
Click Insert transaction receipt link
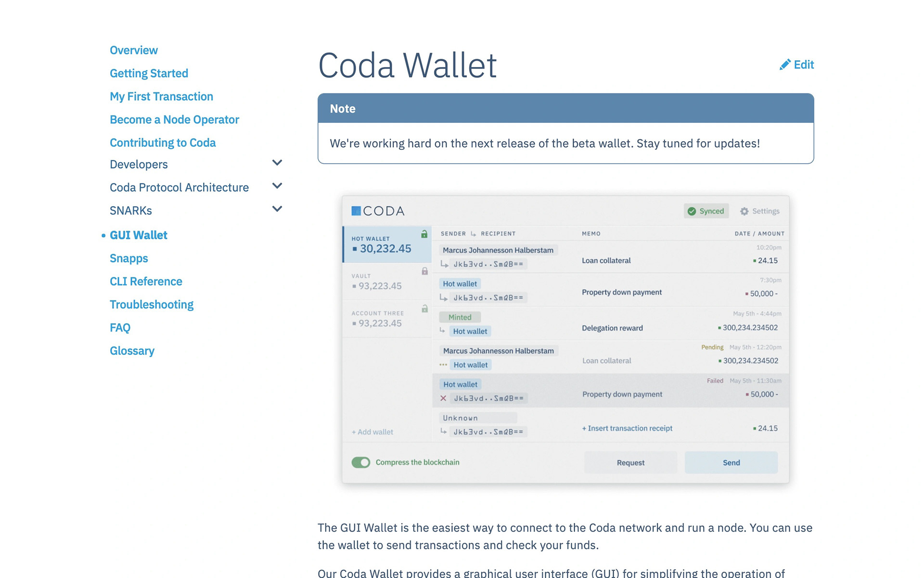coord(627,428)
